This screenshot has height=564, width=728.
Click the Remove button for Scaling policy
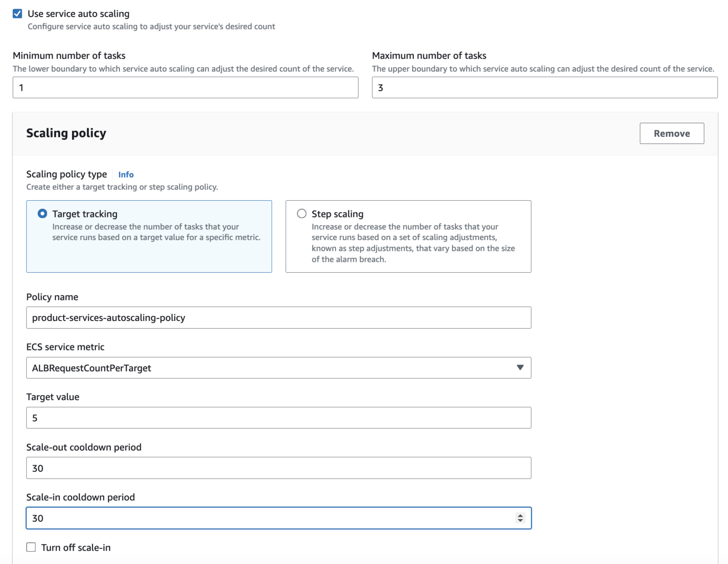coord(672,133)
